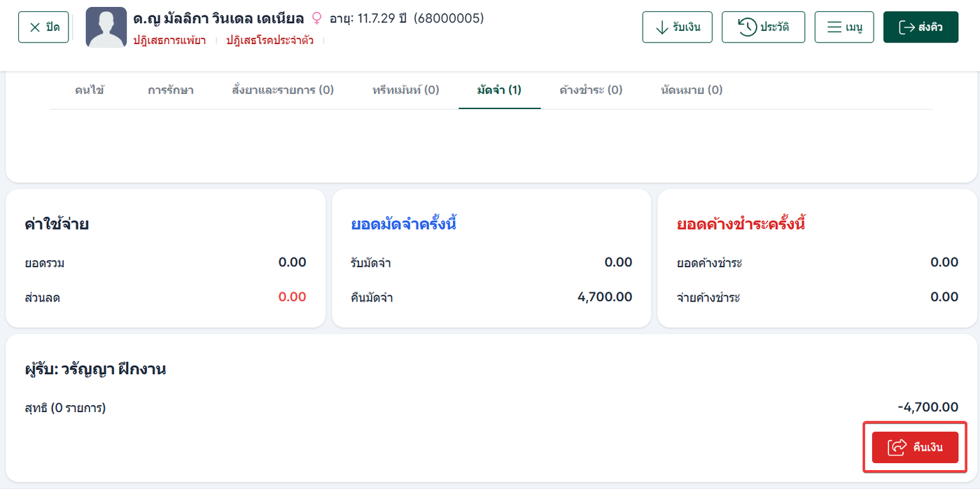Image resolution: width=980 pixels, height=489 pixels.
Task: Open the เมนู hamburger menu icon
Action: tap(834, 27)
